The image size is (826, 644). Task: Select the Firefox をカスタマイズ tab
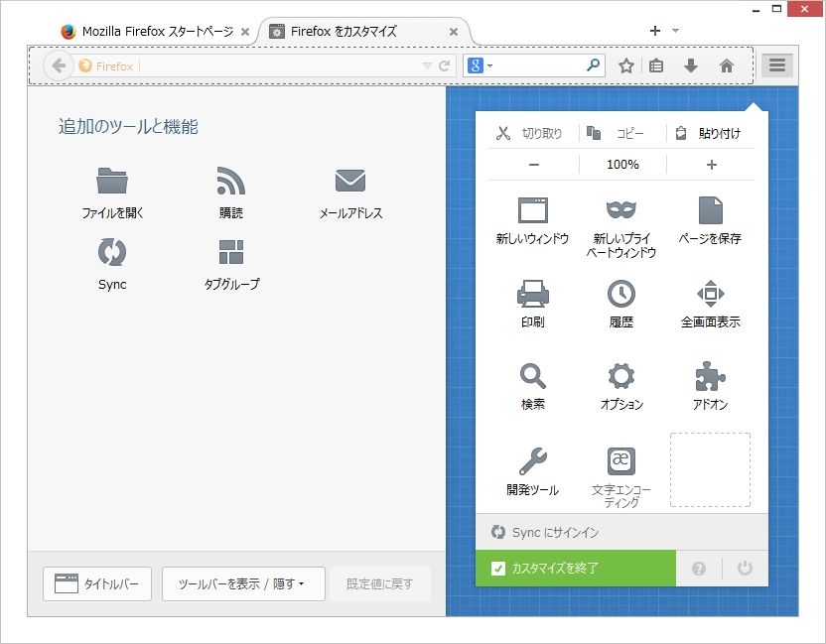[x=363, y=32]
